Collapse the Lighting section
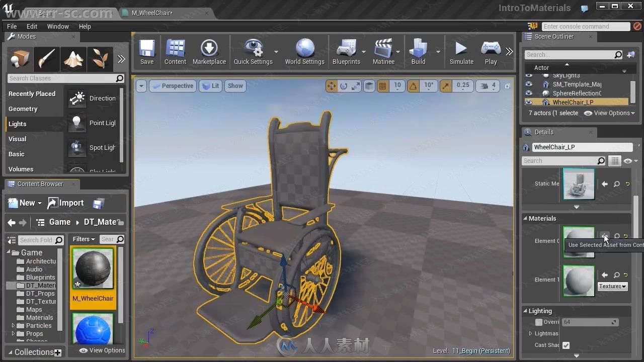This screenshot has width=644, height=362. (x=525, y=311)
